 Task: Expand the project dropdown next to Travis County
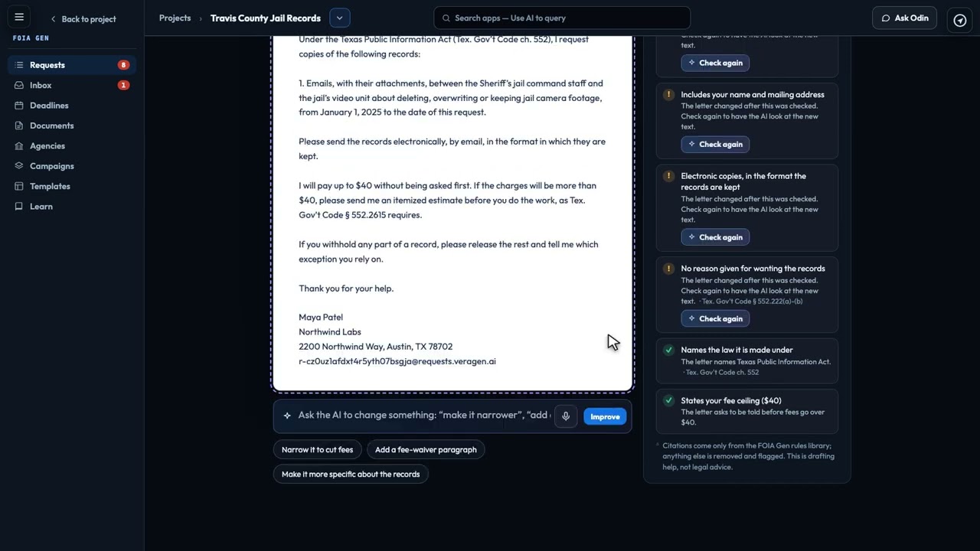click(339, 18)
